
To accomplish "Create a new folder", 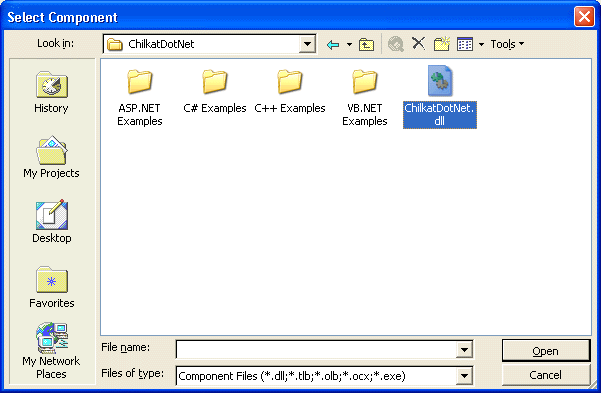I will point(441,44).
